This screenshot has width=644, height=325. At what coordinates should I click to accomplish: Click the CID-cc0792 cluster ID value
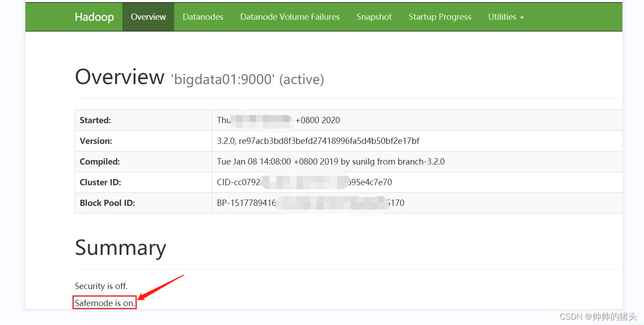coord(305,182)
